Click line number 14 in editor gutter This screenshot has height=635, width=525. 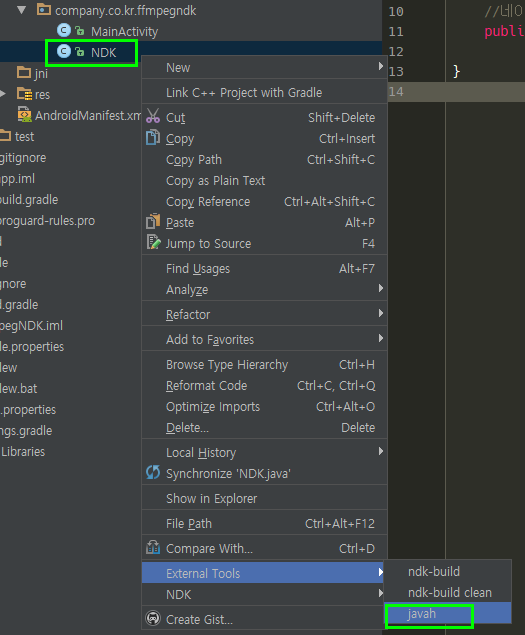[396, 92]
